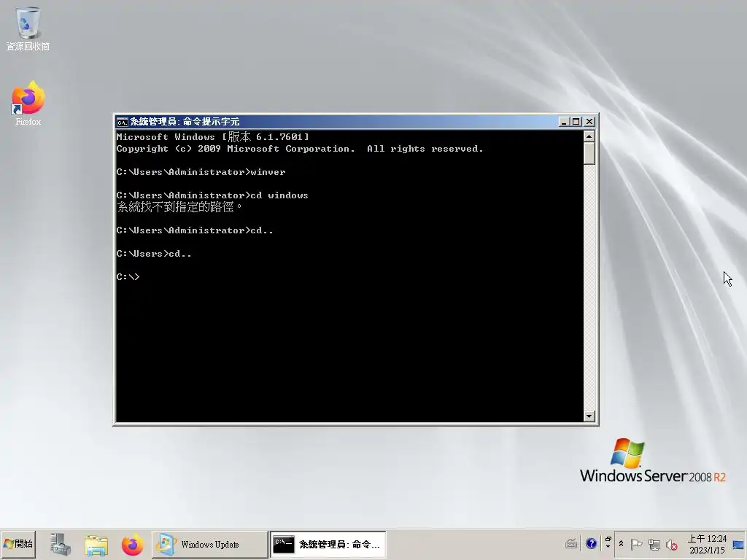Click the Microsoft Windows version 6.1.7601 line

pyautogui.click(x=212, y=136)
